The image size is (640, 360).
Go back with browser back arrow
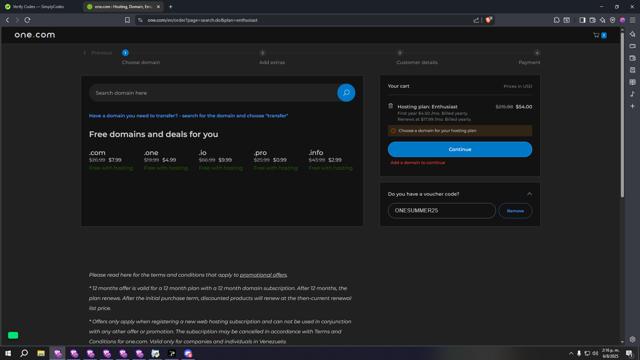point(7,20)
